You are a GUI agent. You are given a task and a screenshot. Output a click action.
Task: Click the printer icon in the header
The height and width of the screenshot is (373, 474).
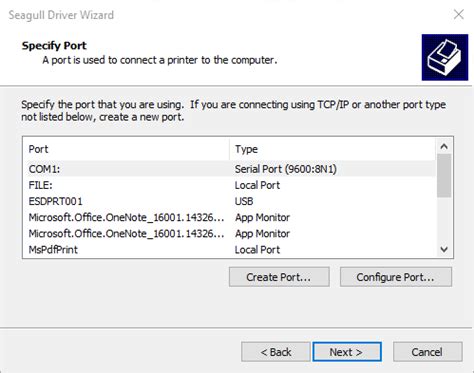pos(445,57)
